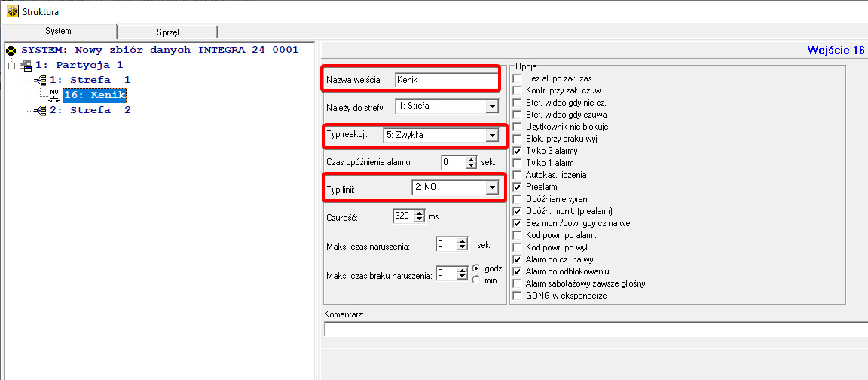
Task: Click the Strefa 2 zone icon
Action: click(41, 110)
